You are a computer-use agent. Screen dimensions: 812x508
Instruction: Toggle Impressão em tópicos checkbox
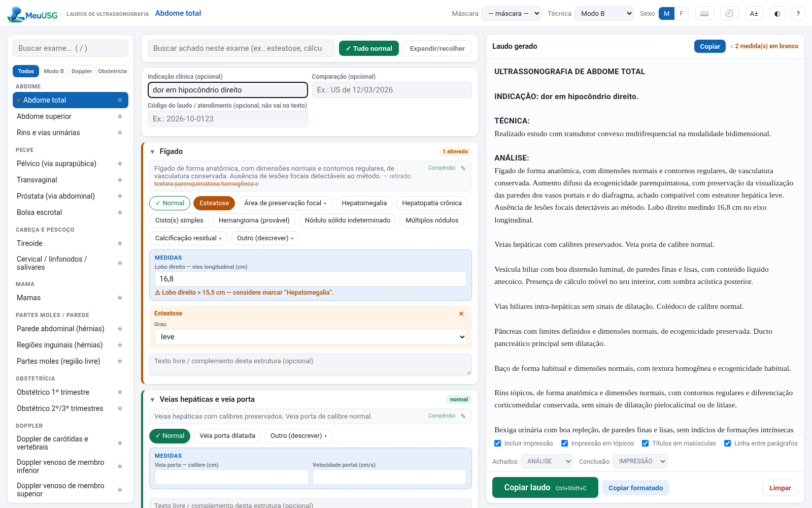tap(564, 443)
